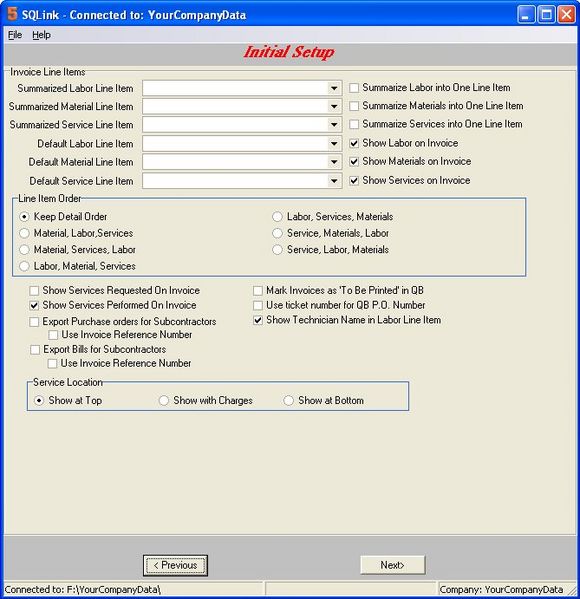Viewport: 580px width, 599px height.
Task: Select Labor, Services, Materials order option
Action: 277,217
